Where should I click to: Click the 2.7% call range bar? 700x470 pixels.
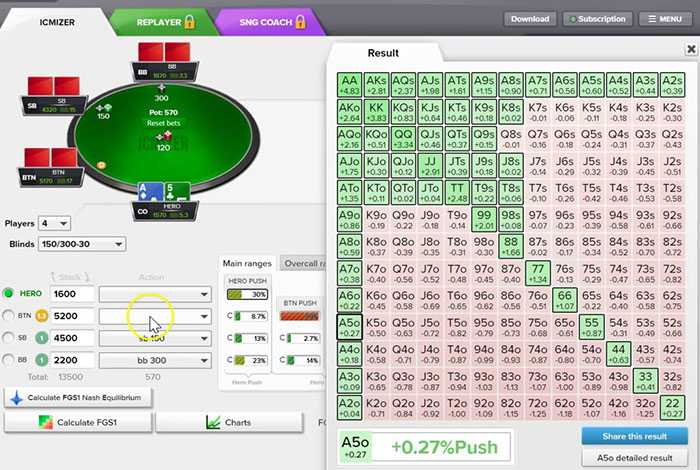pyautogui.click(x=303, y=338)
